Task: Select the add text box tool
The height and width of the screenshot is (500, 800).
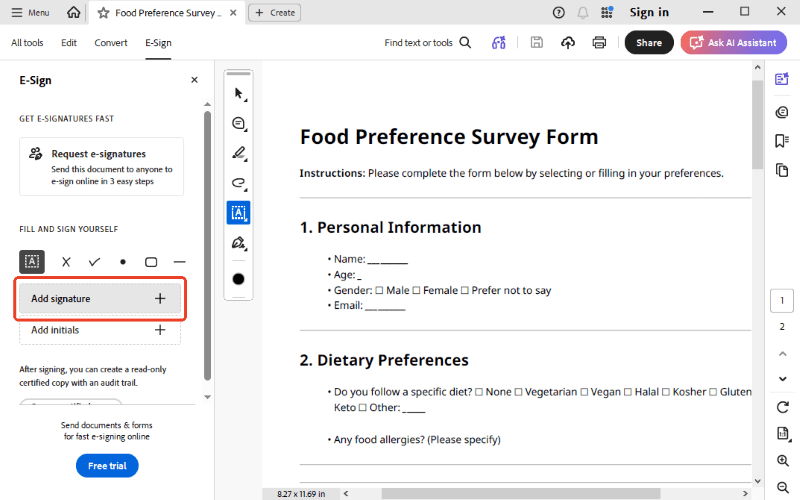Action: tap(238, 213)
